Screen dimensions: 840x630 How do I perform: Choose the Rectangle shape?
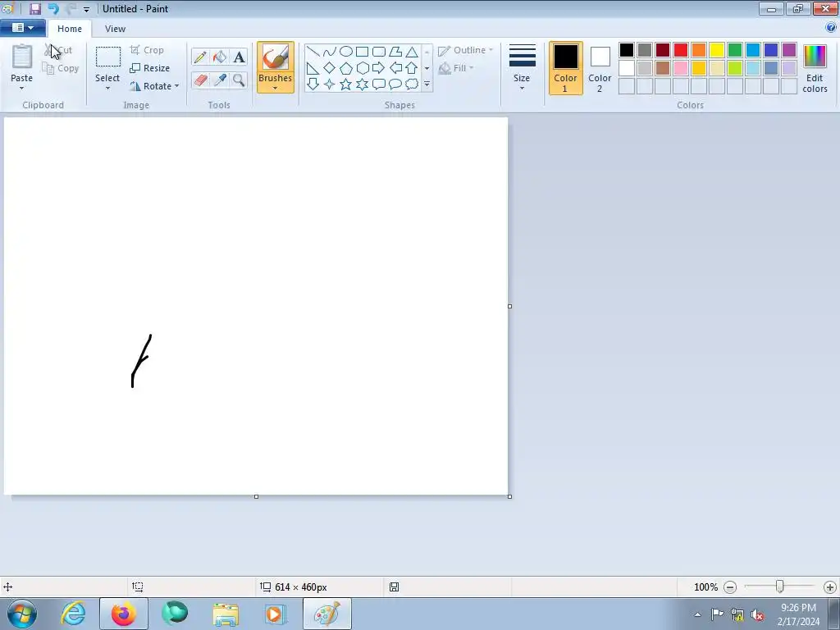[362, 52]
